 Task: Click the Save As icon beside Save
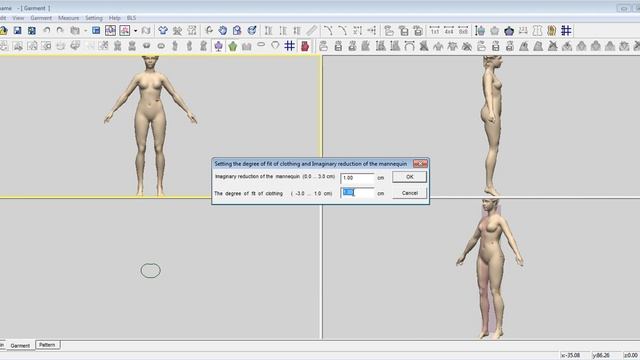(x=31, y=31)
